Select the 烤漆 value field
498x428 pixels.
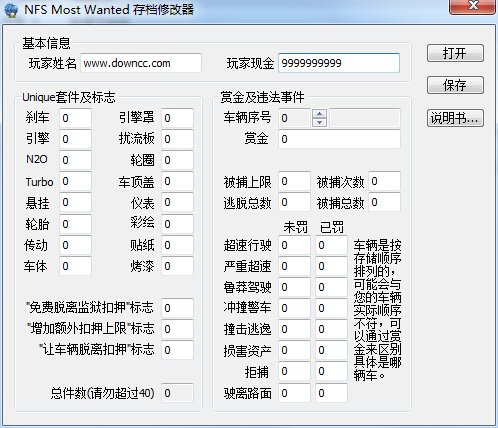click(x=177, y=266)
